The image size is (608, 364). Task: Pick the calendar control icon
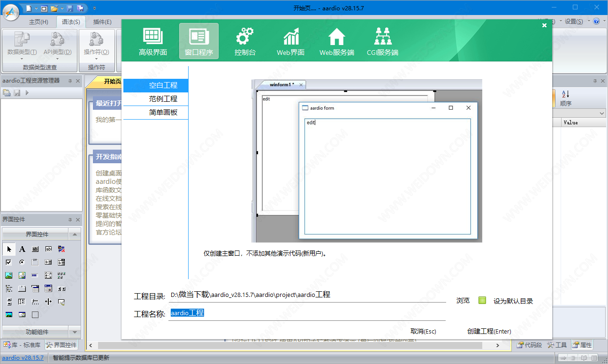(48, 288)
